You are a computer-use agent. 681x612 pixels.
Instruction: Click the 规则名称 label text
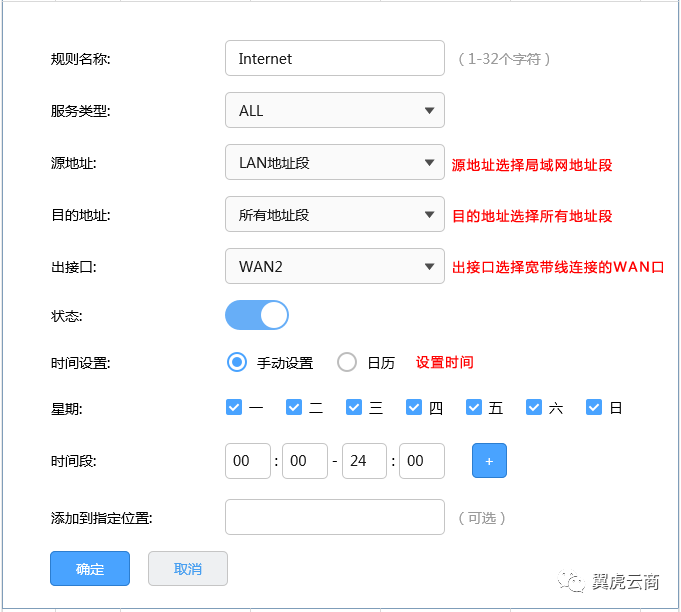click(x=80, y=59)
